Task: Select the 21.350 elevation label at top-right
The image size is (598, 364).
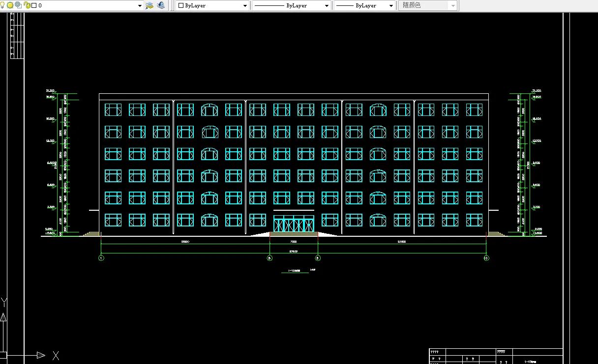Action: coord(537,91)
